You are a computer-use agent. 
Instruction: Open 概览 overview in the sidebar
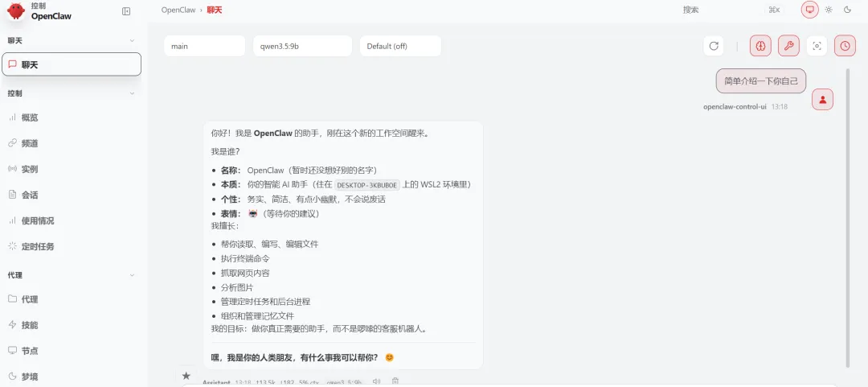tap(72, 117)
